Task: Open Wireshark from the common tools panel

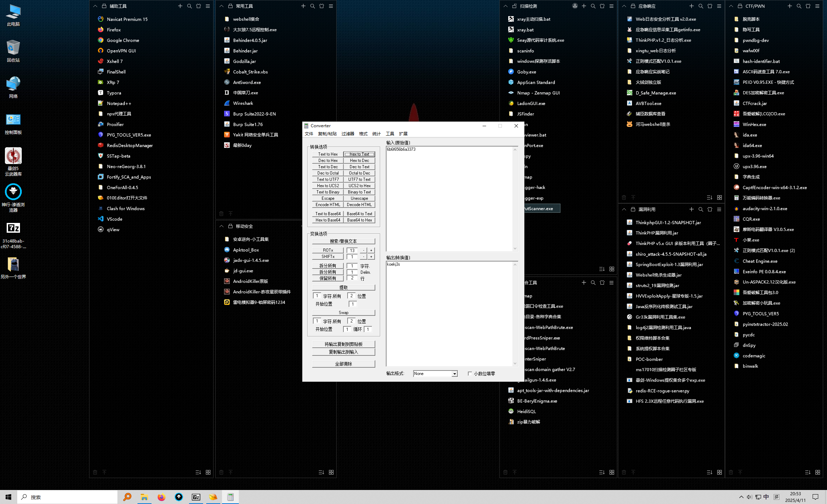Action: (243, 103)
